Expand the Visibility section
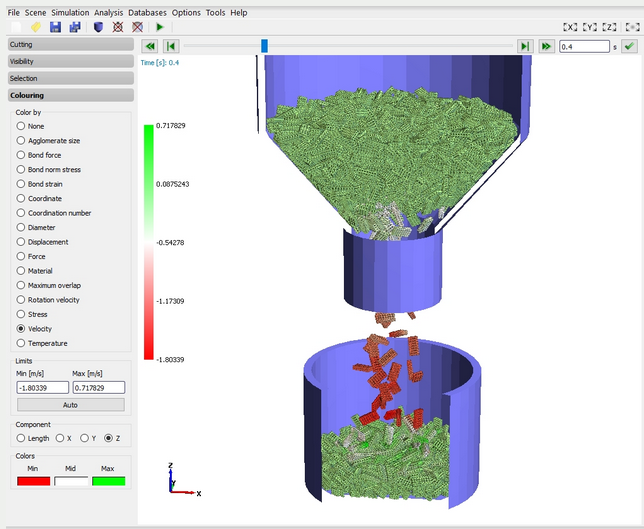This screenshot has width=644, height=529. click(69, 61)
